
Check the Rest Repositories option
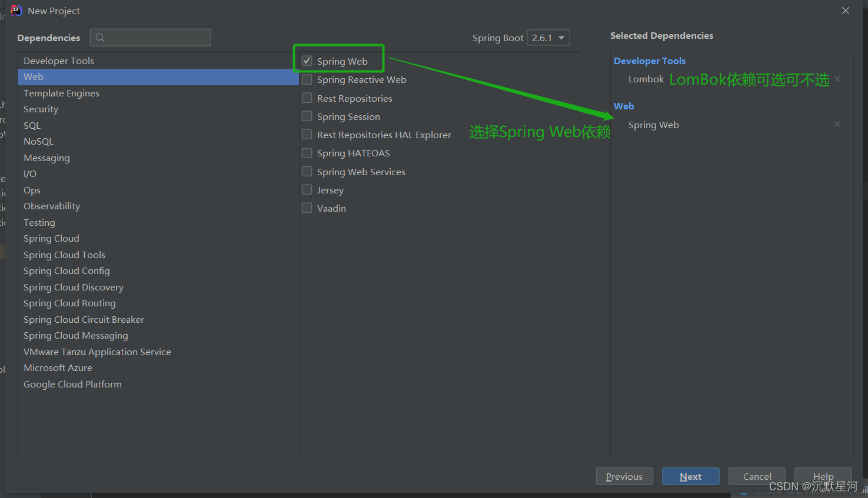pyautogui.click(x=307, y=98)
